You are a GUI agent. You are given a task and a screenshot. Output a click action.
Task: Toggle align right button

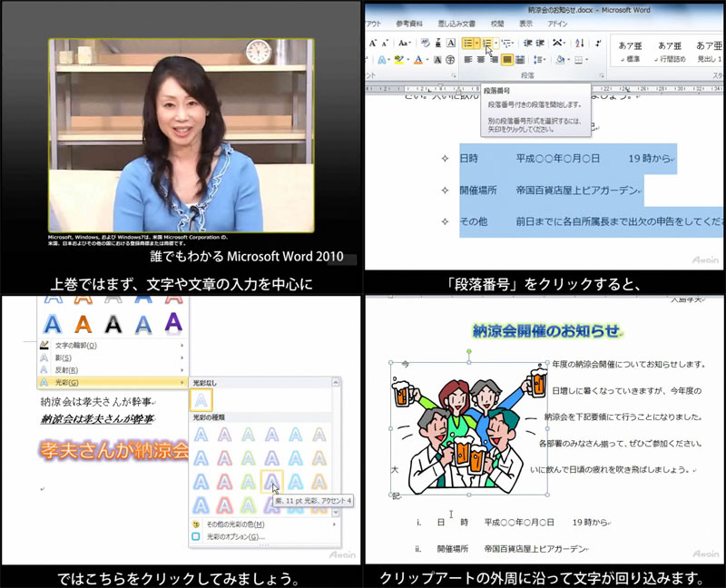pyautogui.click(x=494, y=60)
